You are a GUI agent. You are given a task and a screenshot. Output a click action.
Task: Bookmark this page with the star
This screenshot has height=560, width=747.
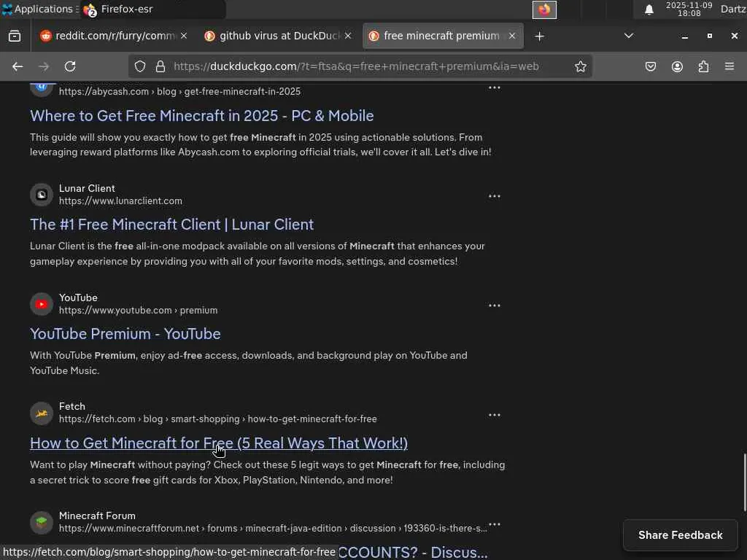pos(580,66)
